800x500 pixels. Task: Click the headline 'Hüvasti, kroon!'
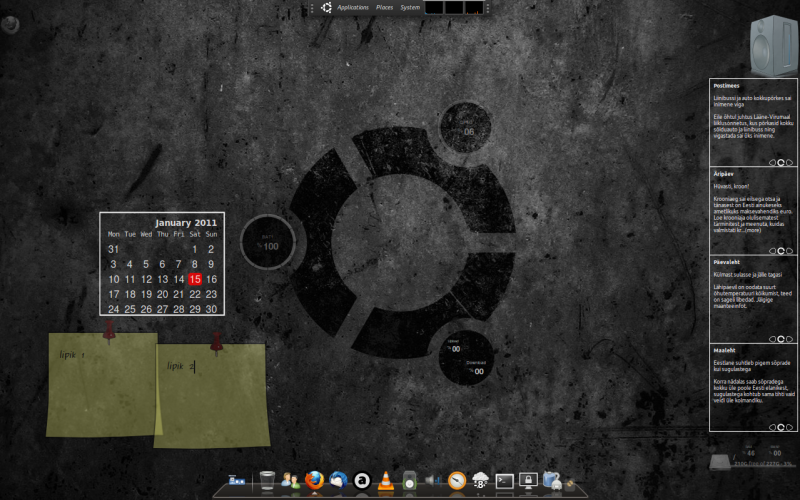(731, 187)
